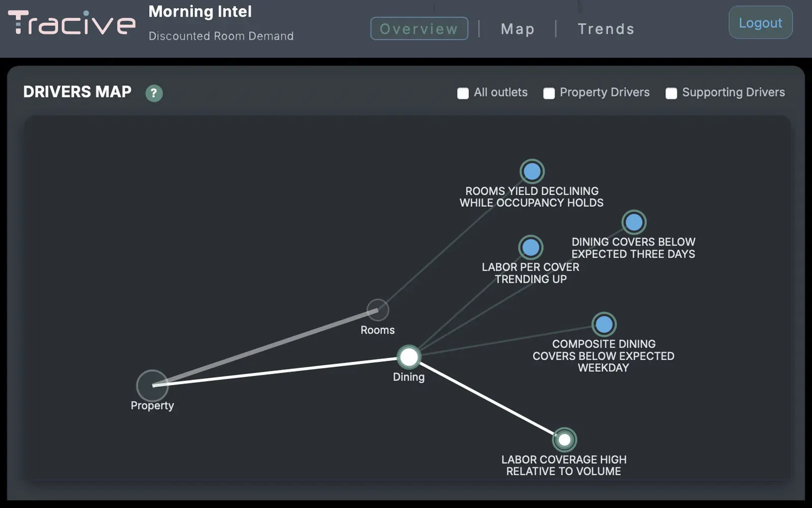
Task: Check the Property Drivers filter
Action: click(549, 93)
